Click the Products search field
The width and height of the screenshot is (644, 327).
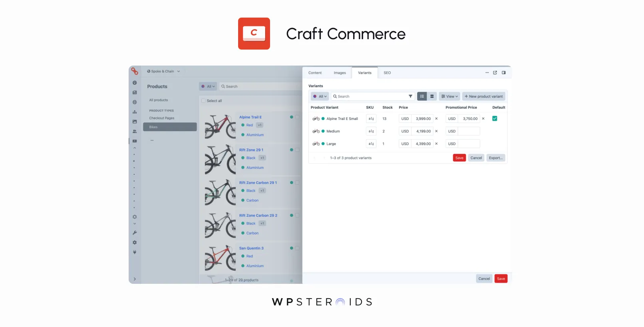point(260,86)
